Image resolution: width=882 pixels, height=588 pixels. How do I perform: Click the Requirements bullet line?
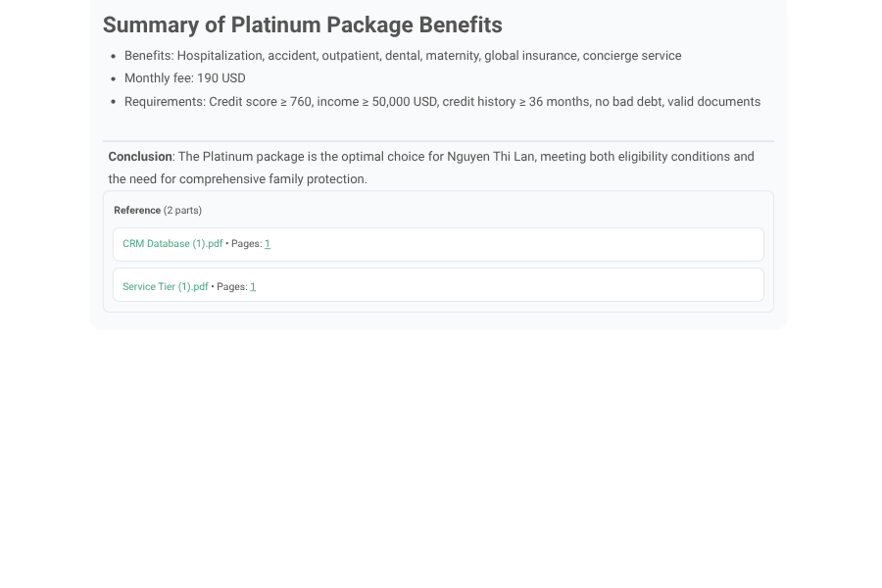click(441, 102)
